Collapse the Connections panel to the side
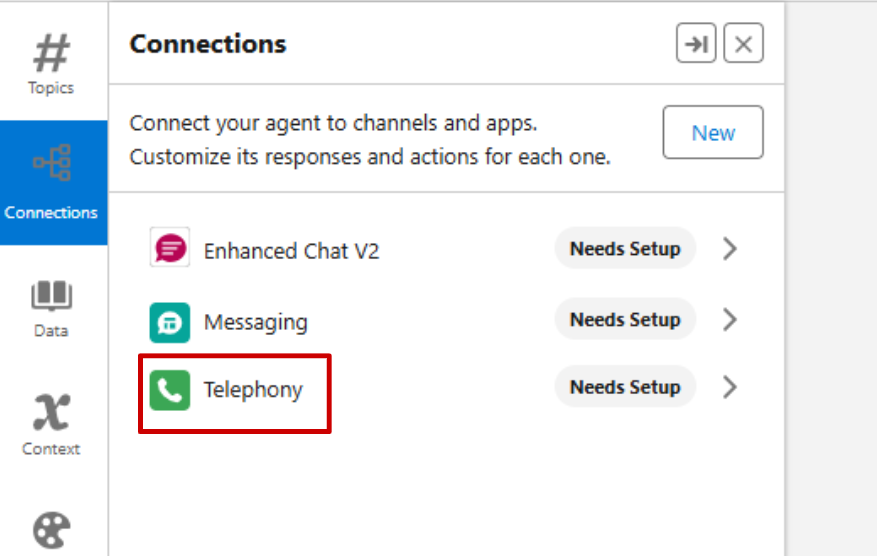Viewport: 877px width, 556px height. pyautogui.click(x=696, y=44)
